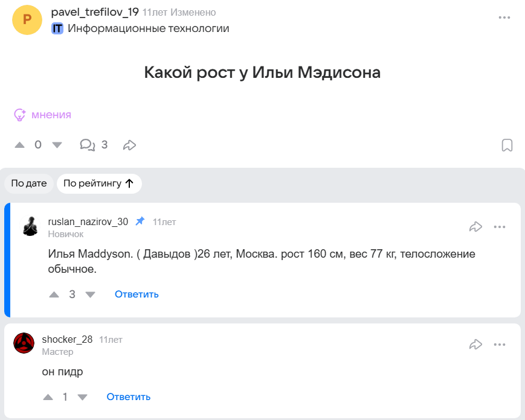
Task: Share the question via arrow icon
Action: (129, 145)
